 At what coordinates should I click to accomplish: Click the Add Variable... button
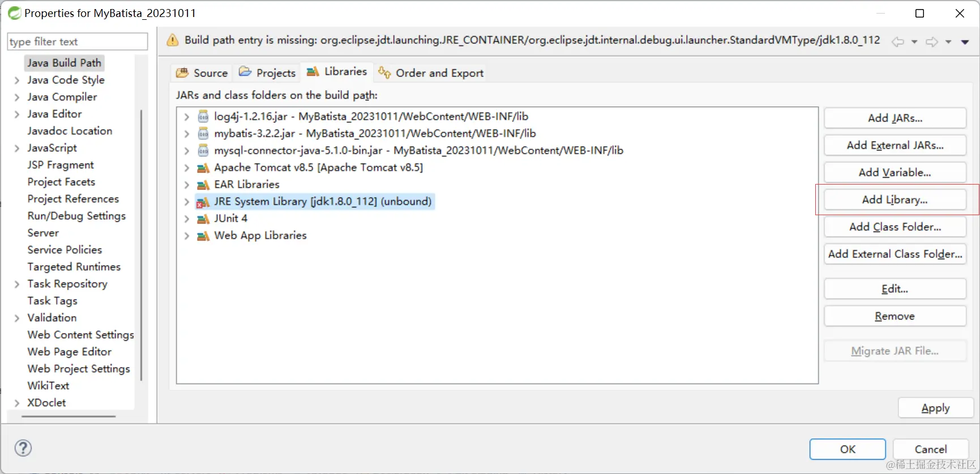(x=895, y=172)
